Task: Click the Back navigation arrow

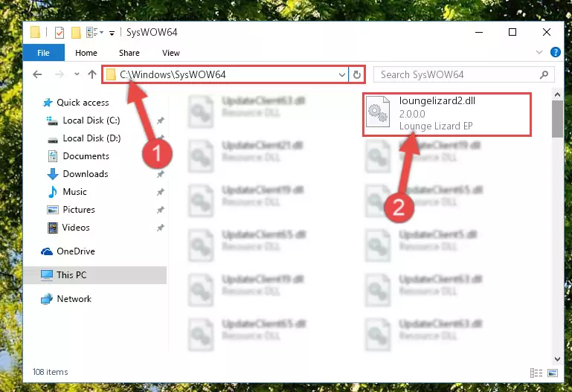Action: (x=37, y=74)
